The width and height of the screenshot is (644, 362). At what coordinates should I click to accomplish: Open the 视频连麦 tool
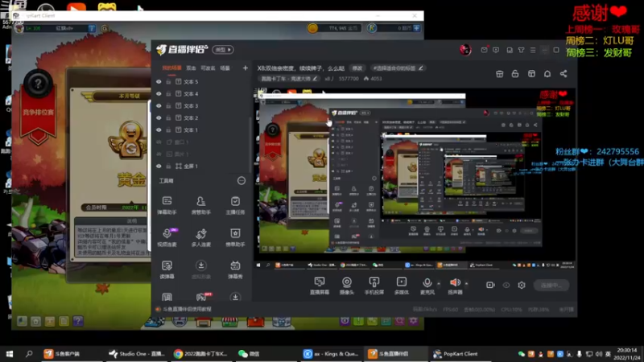(167, 237)
